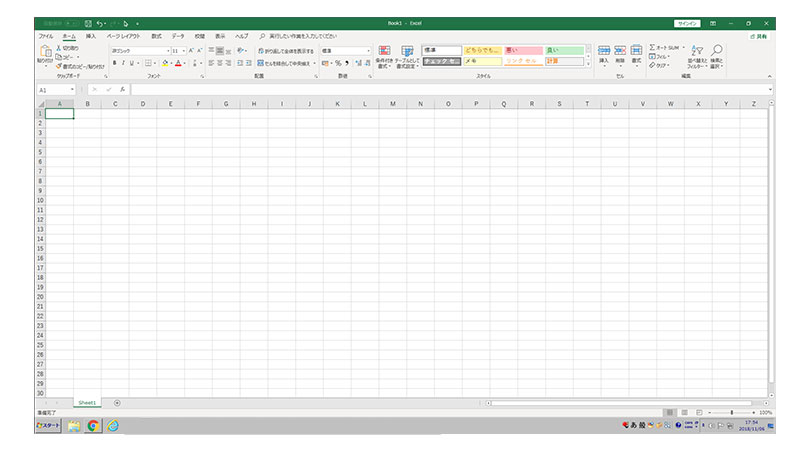
Task: Click the Share button
Action: tap(759, 37)
